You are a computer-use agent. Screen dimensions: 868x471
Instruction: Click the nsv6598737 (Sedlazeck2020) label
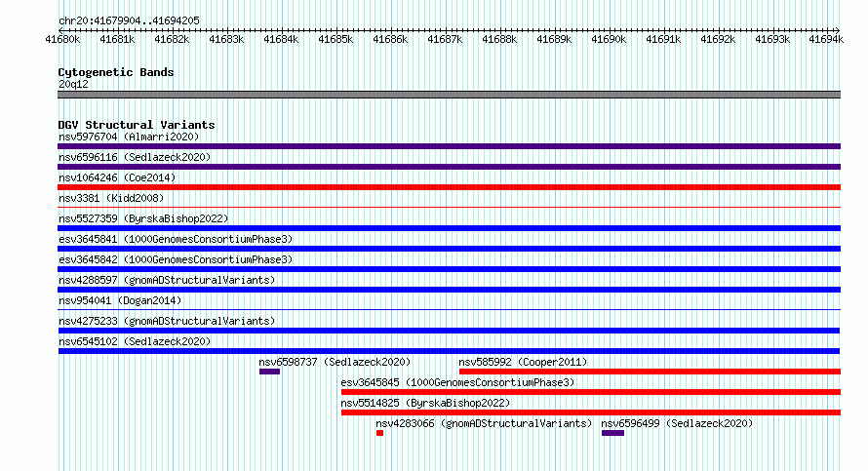(335, 362)
